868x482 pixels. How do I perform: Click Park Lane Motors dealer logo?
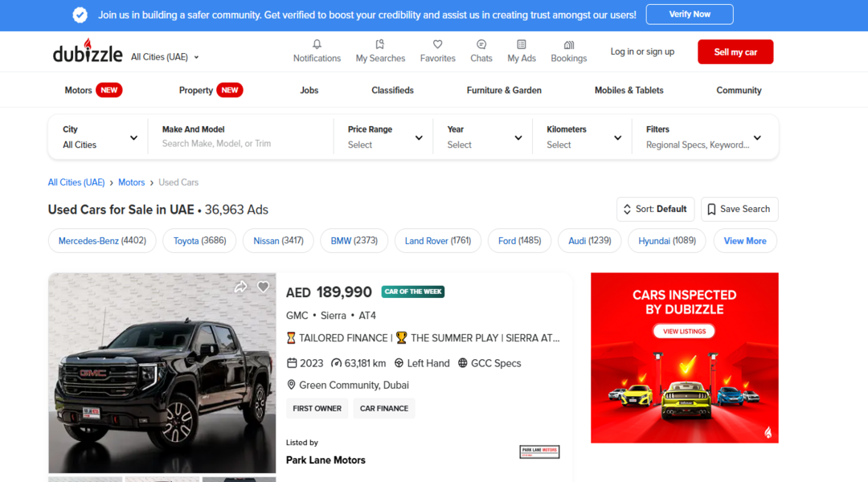tap(539, 451)
